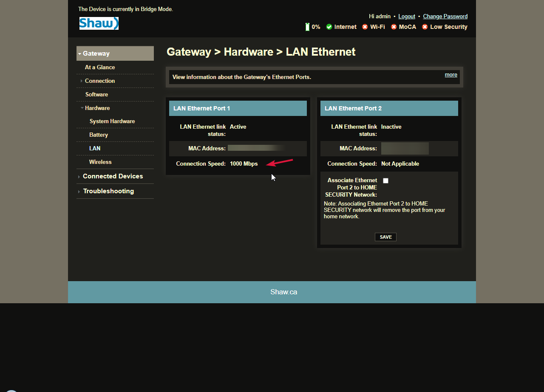Click the red MoCA status icon
The width and height of the screenshot is (544, 392).
coord(394,27)
